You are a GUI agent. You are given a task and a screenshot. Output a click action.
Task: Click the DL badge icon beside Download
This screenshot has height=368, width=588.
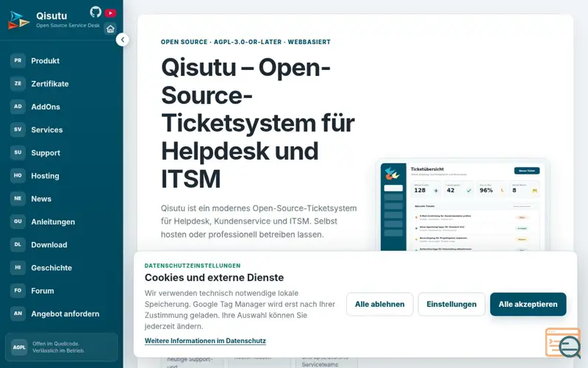coord(18,244)
